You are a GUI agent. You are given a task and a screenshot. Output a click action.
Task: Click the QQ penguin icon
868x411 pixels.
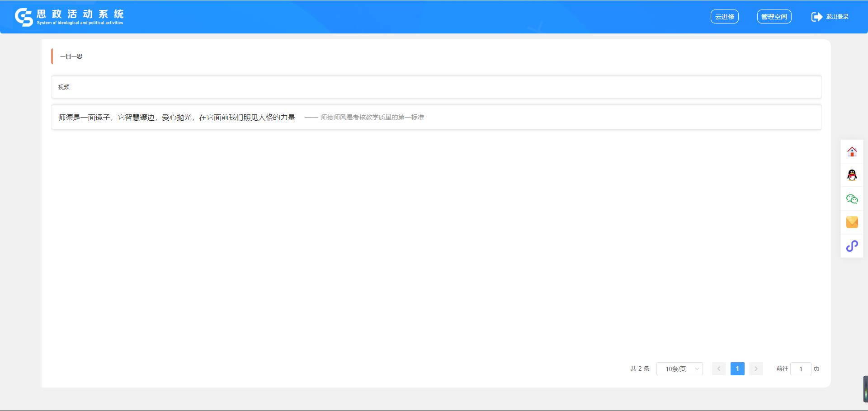[x=852, y=175]
